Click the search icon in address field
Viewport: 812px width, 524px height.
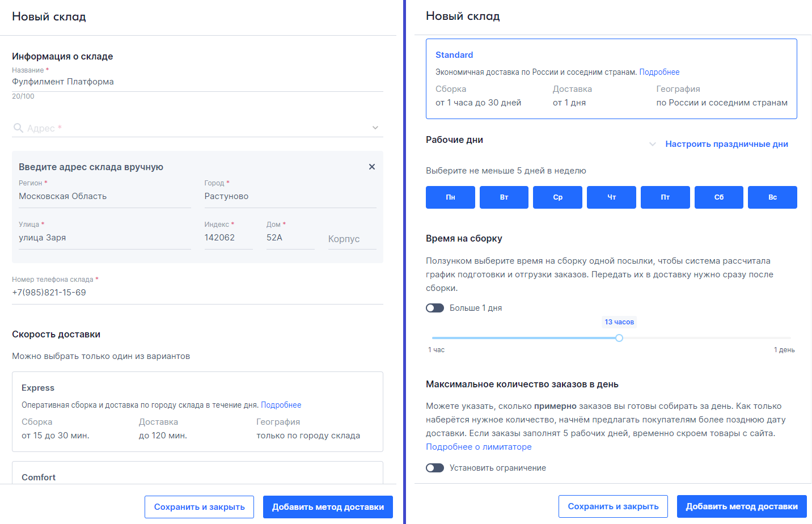[x=18, y=128]
